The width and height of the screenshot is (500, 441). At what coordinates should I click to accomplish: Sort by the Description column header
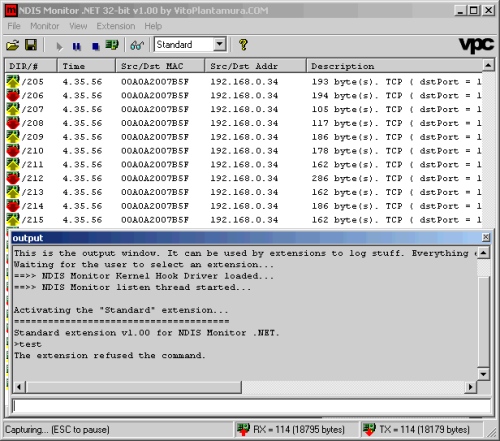pyautogui.click(x=394, y=66)
